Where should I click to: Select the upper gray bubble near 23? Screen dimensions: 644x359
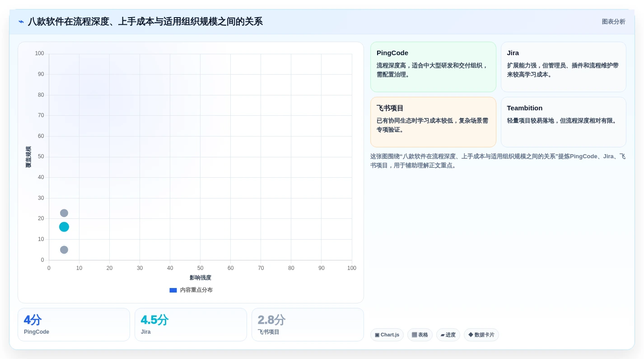tap(64, 213)
